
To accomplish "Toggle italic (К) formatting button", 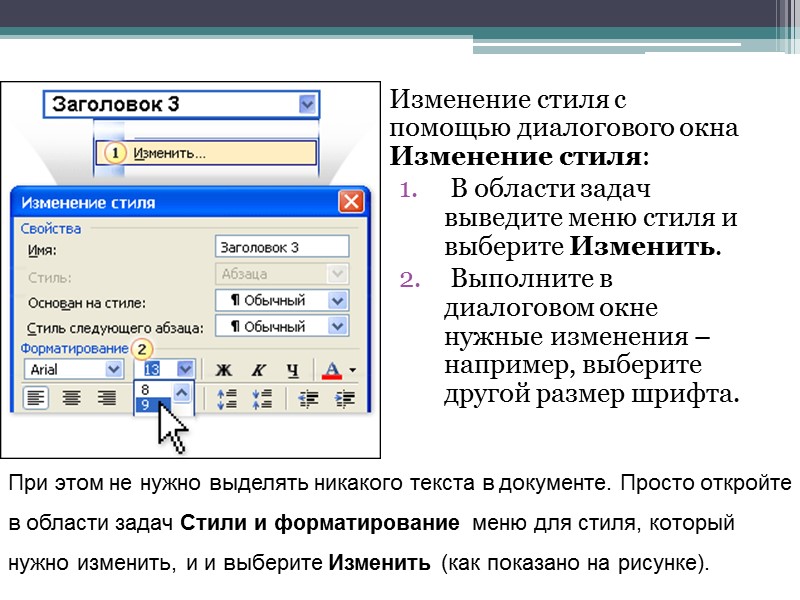I will pyautogui.click(x=259, y=369).
